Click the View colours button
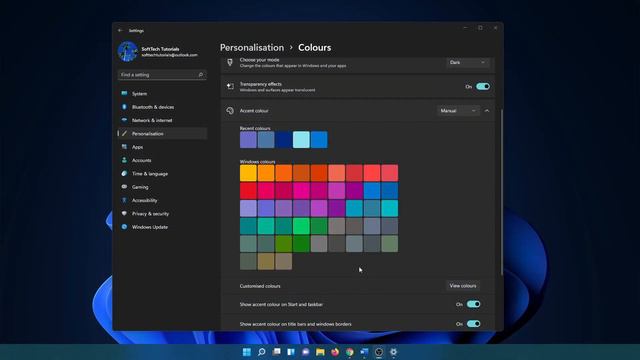This screenshot has height=360, width=640. click(463, 286)
